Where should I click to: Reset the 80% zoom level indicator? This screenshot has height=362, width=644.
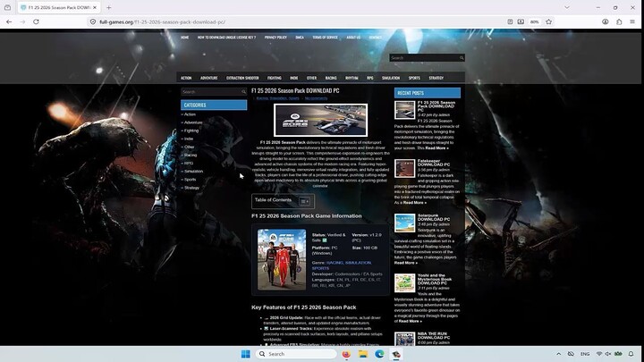[534, 21]
